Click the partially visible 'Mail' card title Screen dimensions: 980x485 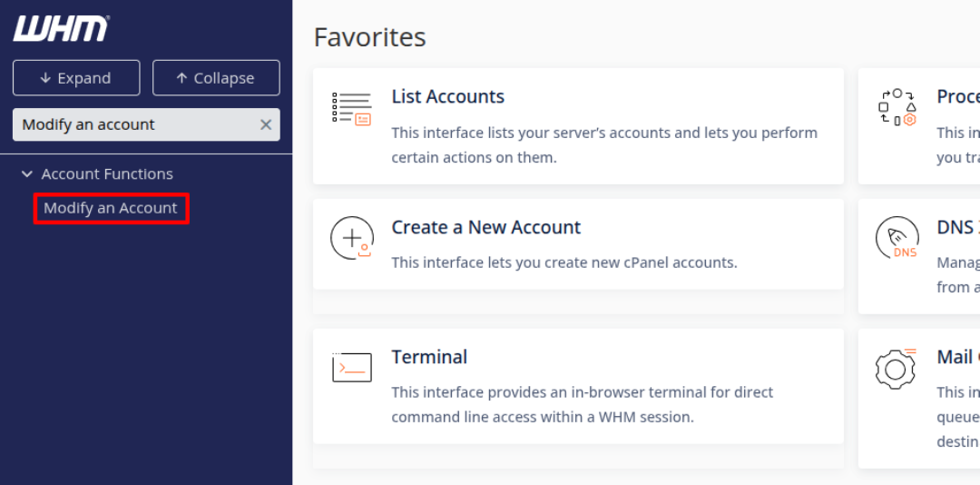coord(958,357)
